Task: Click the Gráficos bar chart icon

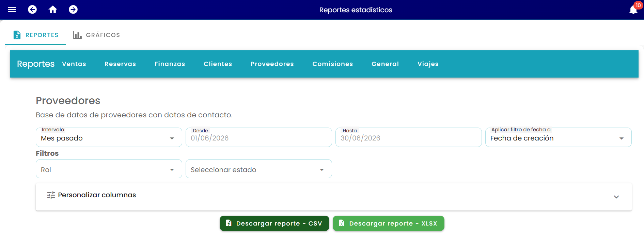Action: click(x=77, y=35)
